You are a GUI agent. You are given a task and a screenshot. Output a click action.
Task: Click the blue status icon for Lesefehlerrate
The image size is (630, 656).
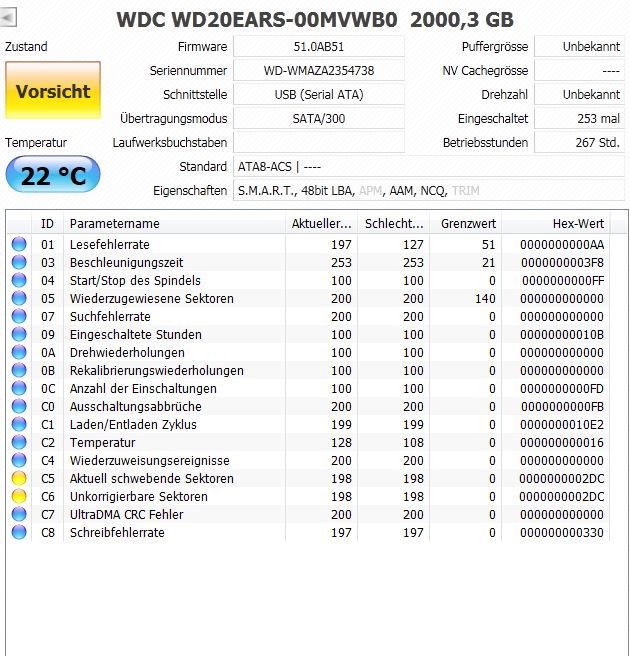19,244
